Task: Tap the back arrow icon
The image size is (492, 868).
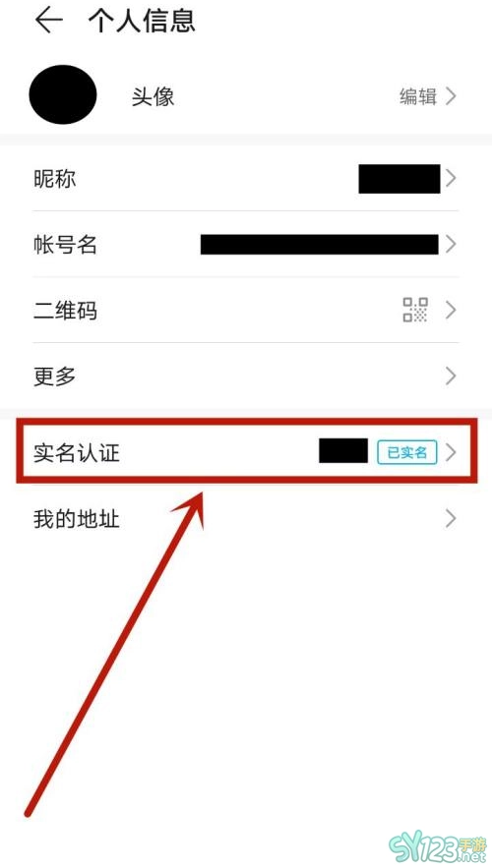Action: coord(49,21)
